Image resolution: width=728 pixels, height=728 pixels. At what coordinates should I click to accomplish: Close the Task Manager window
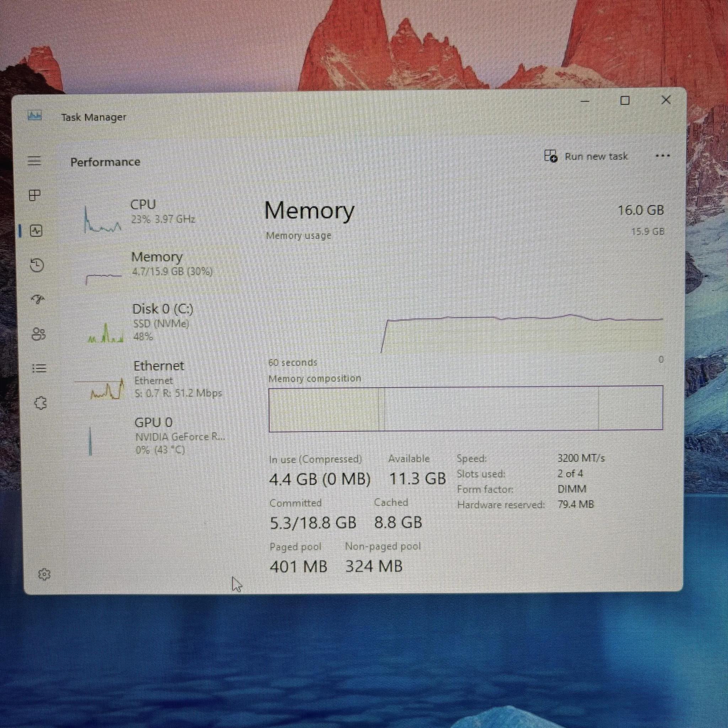pyautogui.click(x=666, y=100)
